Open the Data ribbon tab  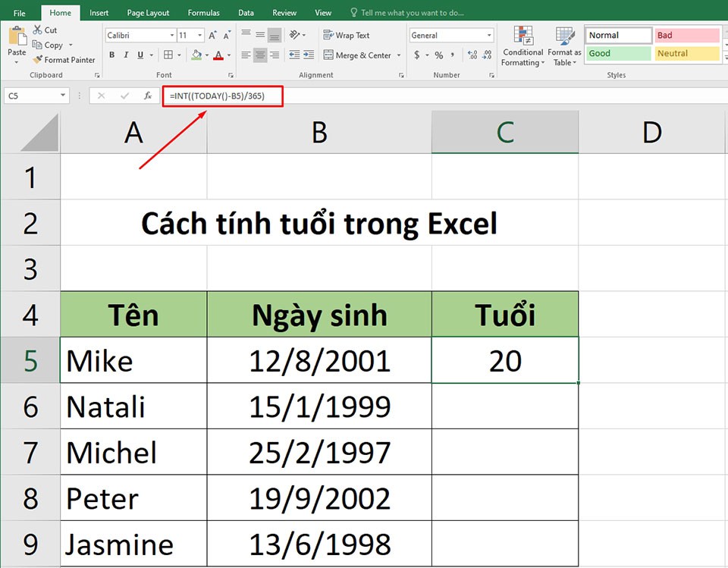[246, 12]
